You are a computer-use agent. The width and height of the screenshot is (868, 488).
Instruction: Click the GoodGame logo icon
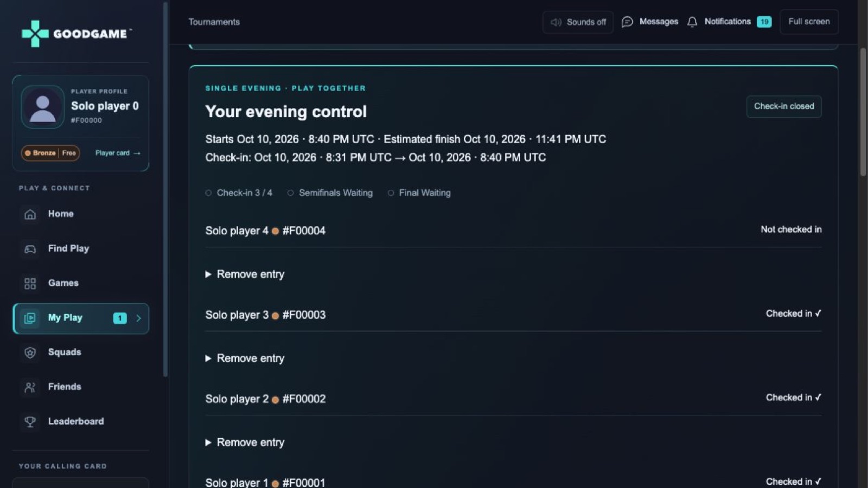(35, 34)
